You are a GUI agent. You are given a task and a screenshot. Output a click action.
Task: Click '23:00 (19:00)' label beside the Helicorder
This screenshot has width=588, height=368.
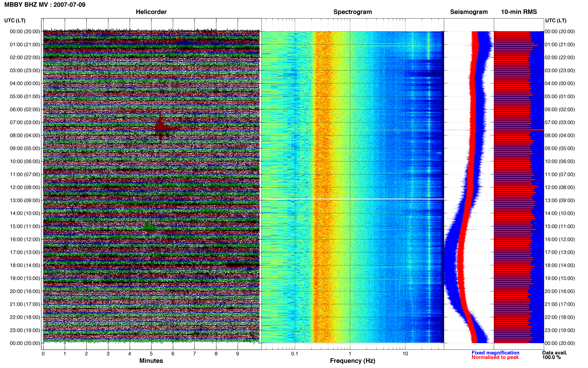coord(25,330)
